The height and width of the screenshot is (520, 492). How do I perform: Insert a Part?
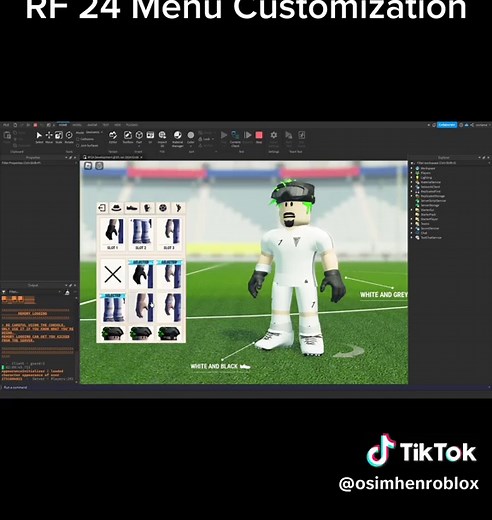pyautogui.click(x=139, y=137)
